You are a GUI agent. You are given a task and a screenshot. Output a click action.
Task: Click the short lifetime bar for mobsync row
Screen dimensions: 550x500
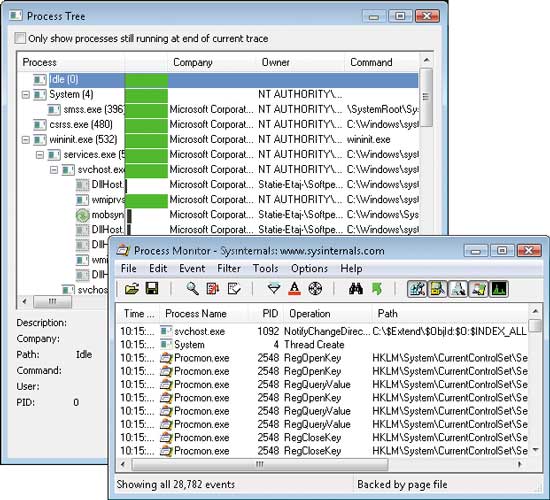pos(129,215)
